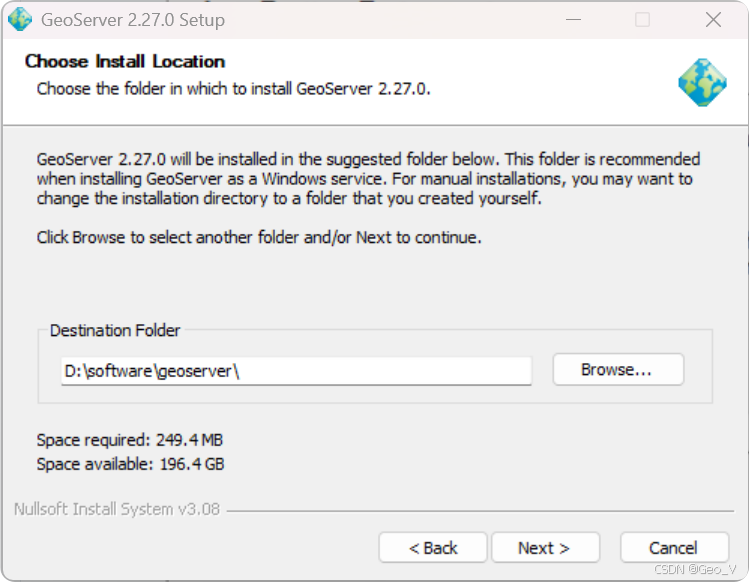Screen dimensions: 749x582
Task: Click the 'Choose Install Location' heading
Action: [x=125, y=61]
